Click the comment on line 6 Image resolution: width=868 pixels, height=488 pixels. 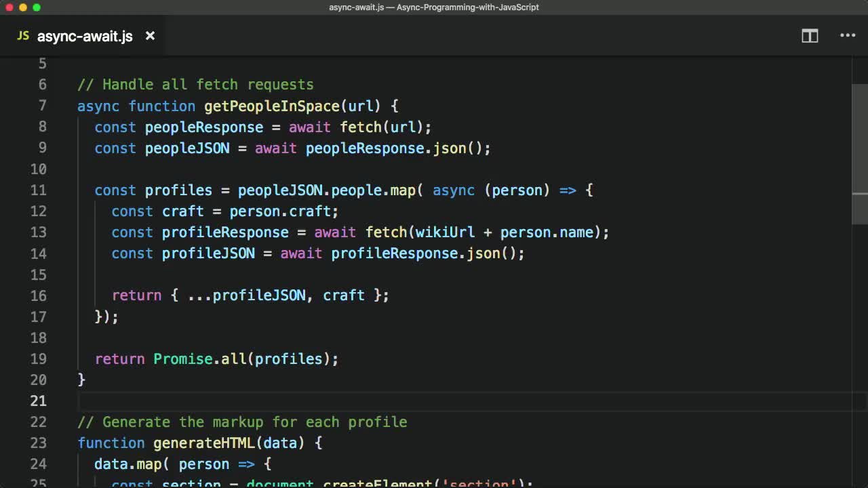(195, 84)
